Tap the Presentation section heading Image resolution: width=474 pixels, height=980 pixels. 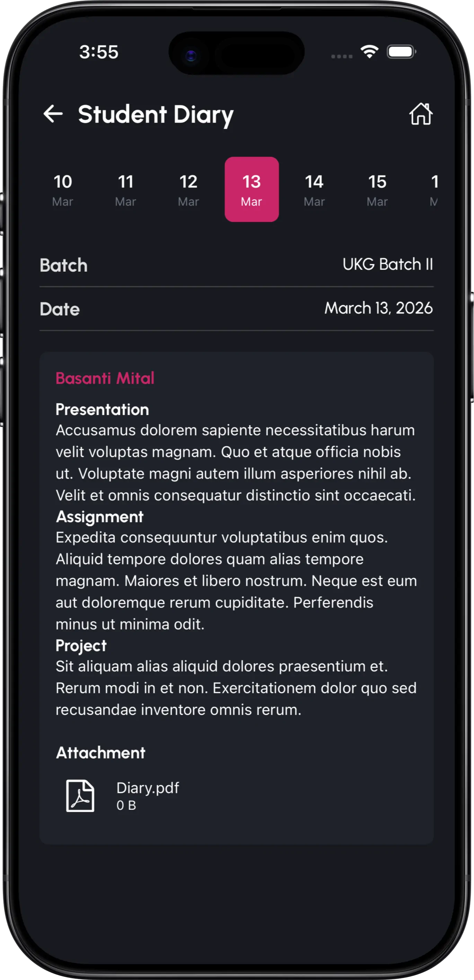pyautogui.click(x=102, y=410)
